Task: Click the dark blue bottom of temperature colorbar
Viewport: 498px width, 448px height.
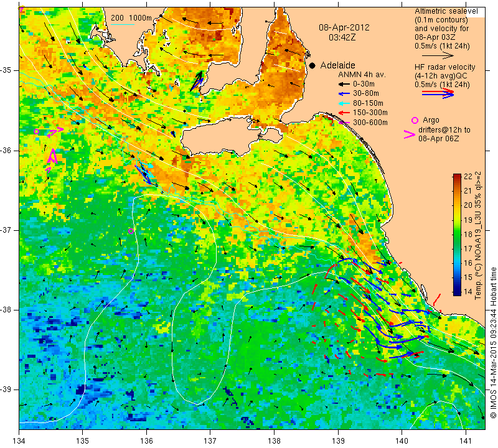Action: click(457, 293)
